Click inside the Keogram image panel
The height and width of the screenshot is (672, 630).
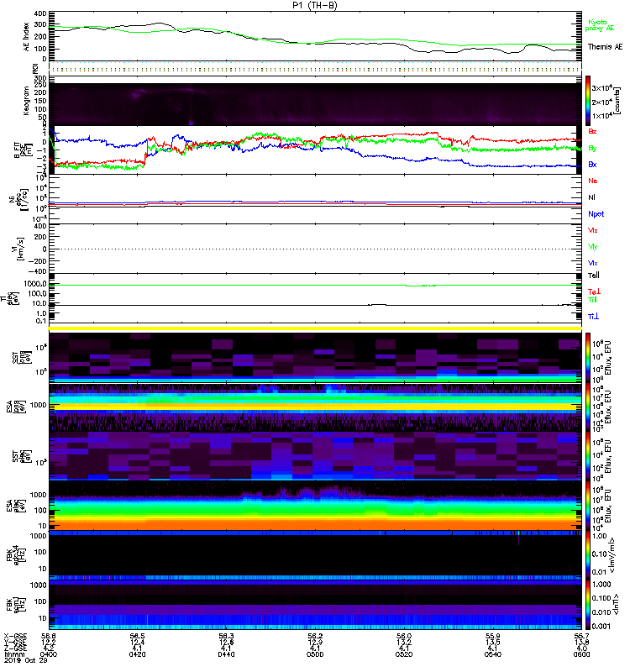315,104
